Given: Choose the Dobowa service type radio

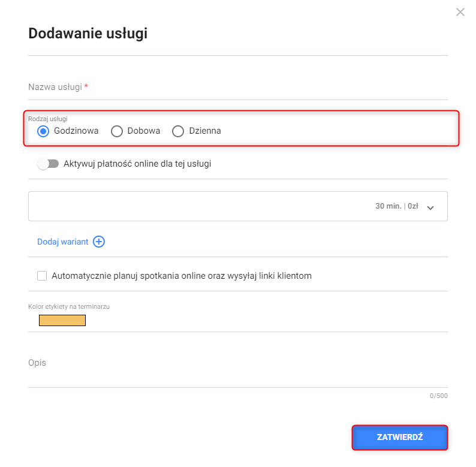Looking at the screenshot, I should point(117,131).
